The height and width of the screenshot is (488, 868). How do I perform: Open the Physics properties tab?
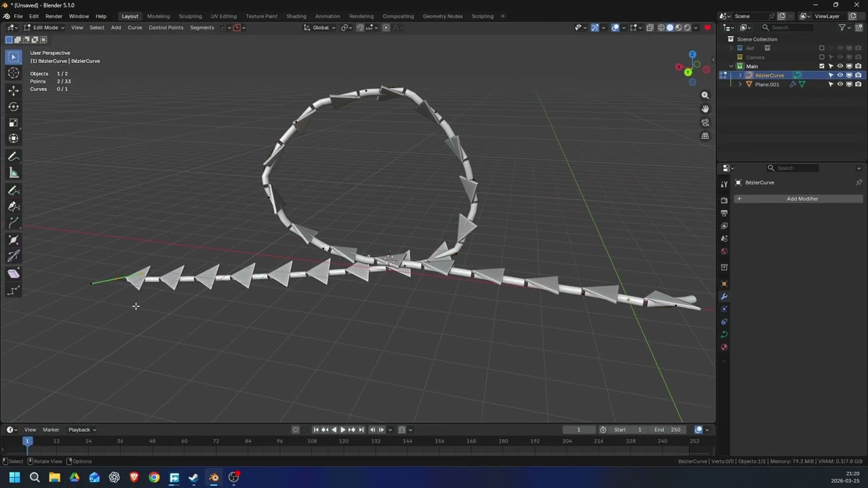click(724, 310)
